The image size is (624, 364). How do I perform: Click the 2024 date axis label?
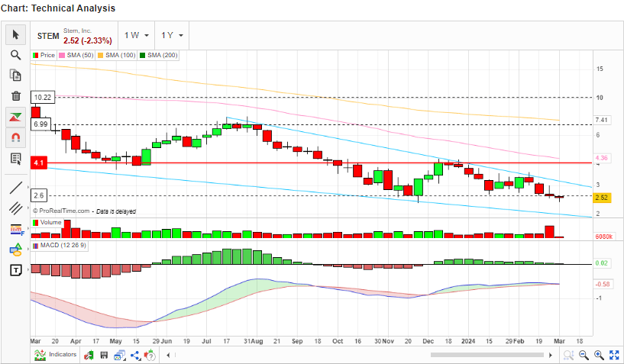468,341
